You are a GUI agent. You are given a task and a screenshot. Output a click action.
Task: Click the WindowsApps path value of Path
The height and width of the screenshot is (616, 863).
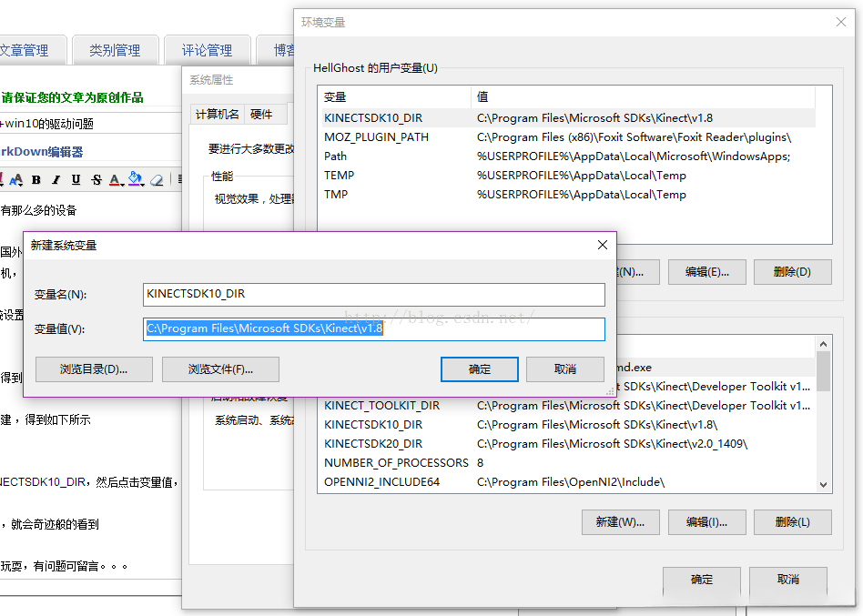(x=634, y=157)
